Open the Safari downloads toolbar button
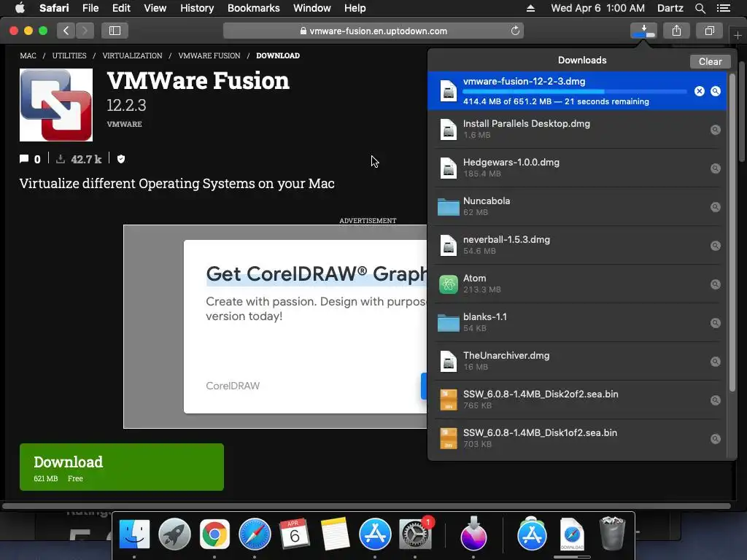The height and width of the screenshot is (560, 747). click(x=643, y=31)
